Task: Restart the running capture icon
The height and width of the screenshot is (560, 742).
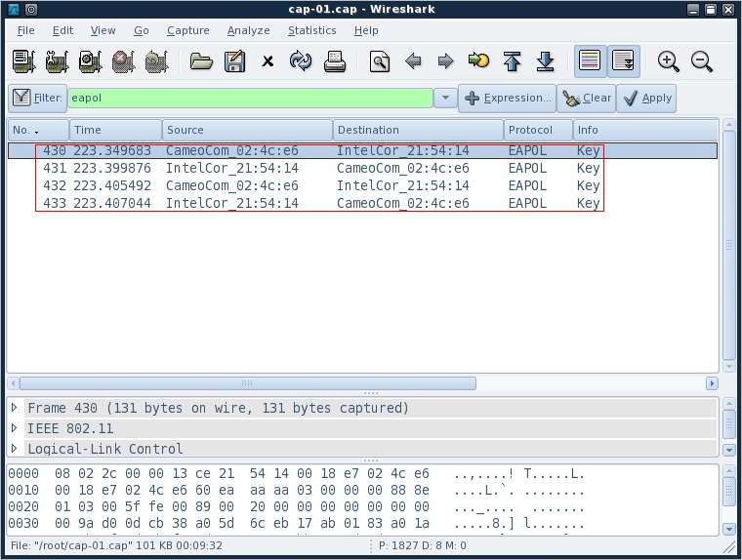Action: [156, 61]
